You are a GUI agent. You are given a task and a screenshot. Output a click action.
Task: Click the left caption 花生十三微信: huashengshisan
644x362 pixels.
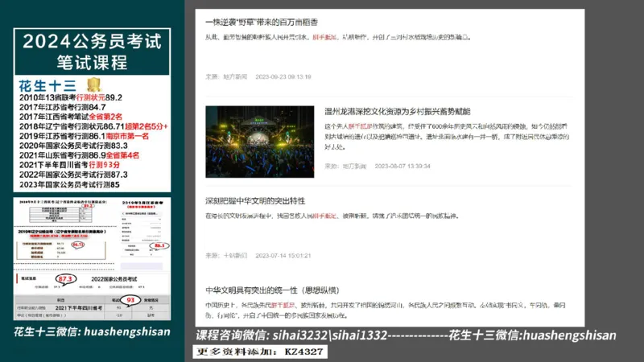(x=92, y=331)
